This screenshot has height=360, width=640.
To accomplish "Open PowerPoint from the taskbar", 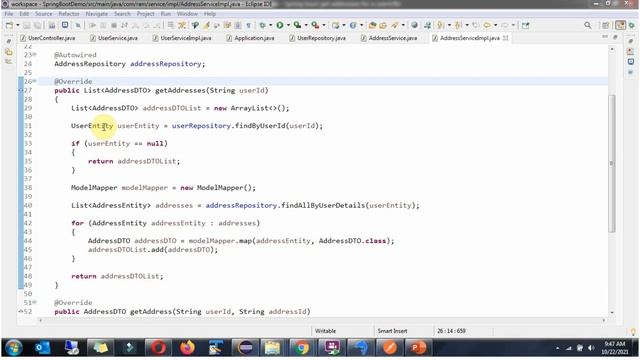I will (x=418, y=348).
